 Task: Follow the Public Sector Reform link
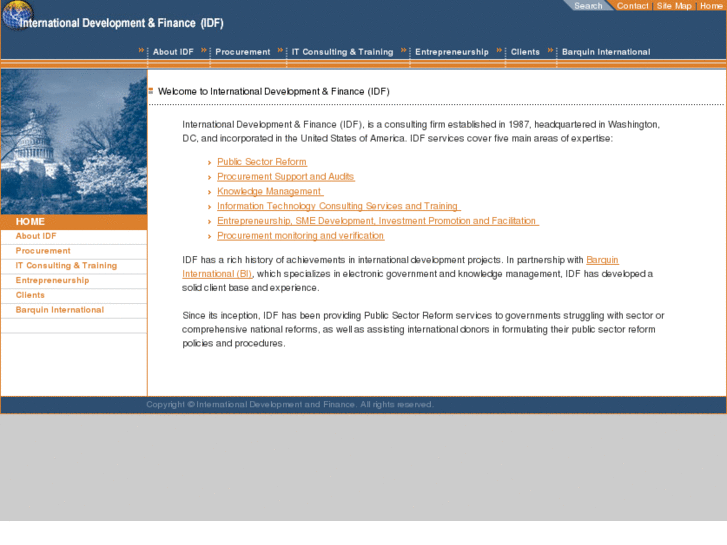click(262, 162)
